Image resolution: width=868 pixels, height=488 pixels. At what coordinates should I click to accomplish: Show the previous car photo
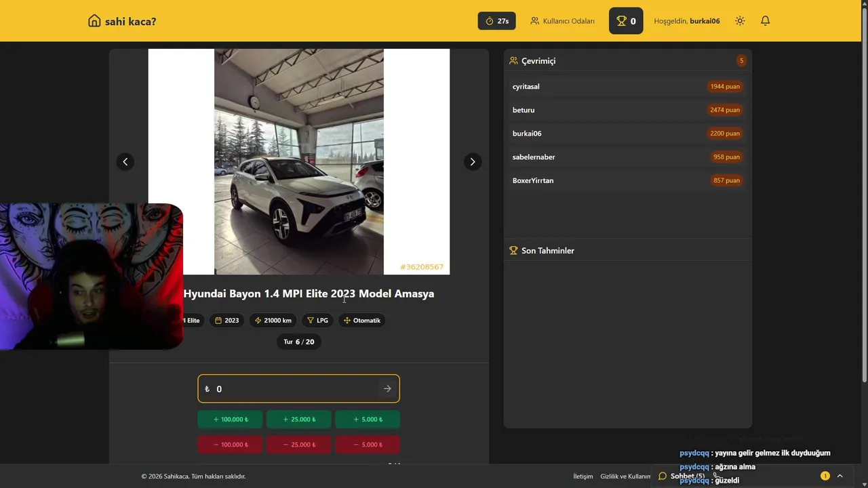coord(125,161)
